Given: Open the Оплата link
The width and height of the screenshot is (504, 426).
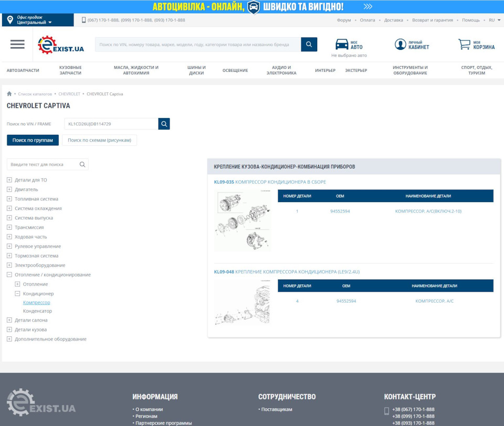Looking at the screenshot, I should tap(367, 20).
